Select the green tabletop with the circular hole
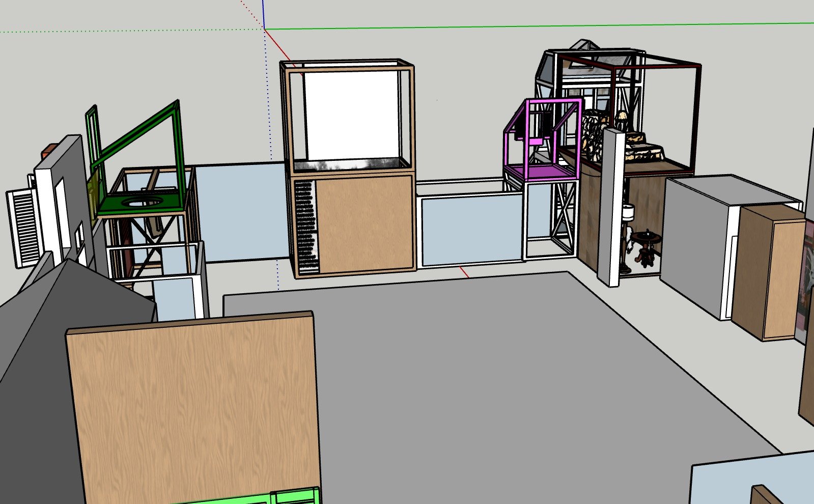The width and height of the screenshot is (814, 504). point(143,203)
